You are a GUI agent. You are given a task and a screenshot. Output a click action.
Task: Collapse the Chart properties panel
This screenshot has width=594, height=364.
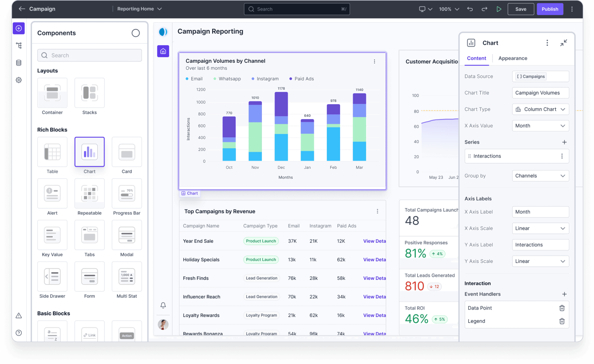click(x=563, y=43)
